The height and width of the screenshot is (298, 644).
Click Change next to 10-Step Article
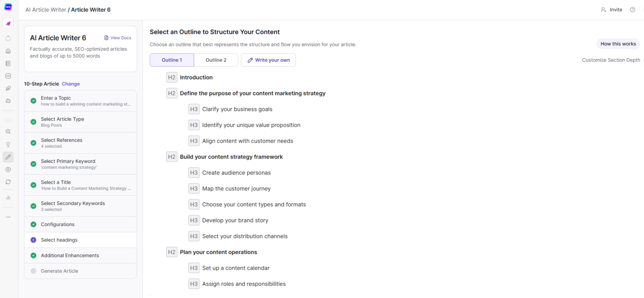(x=71, y=84)
